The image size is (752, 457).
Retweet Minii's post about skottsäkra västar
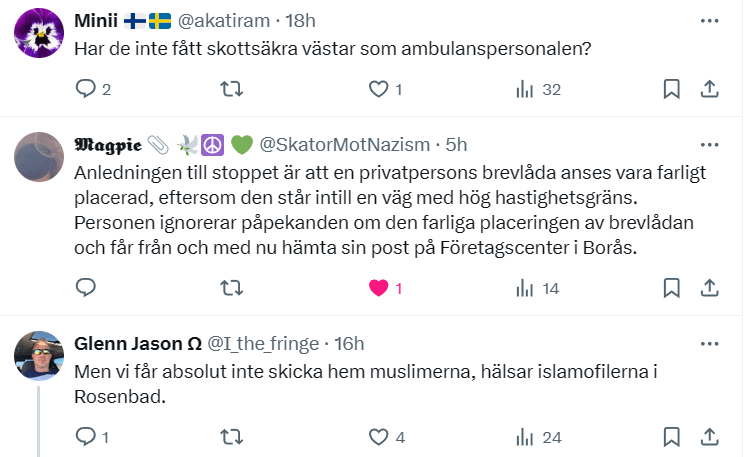coord(232,89)
